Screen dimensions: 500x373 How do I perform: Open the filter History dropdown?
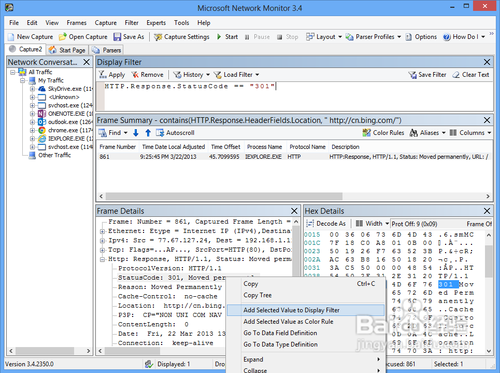point(191,75)
